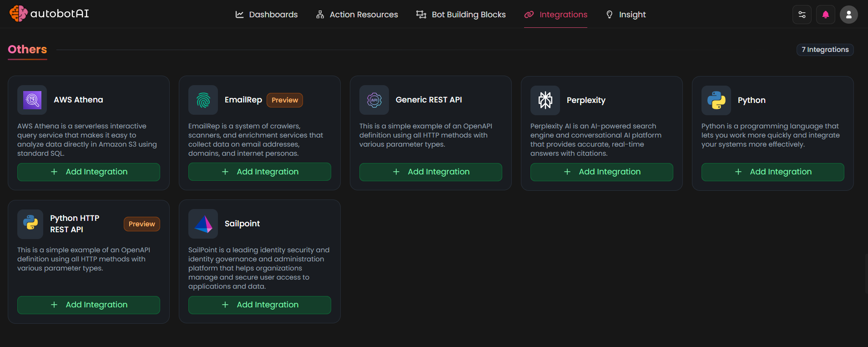Add the Python integration
Viewport: 868px width, 347px height.
(773, 172)
